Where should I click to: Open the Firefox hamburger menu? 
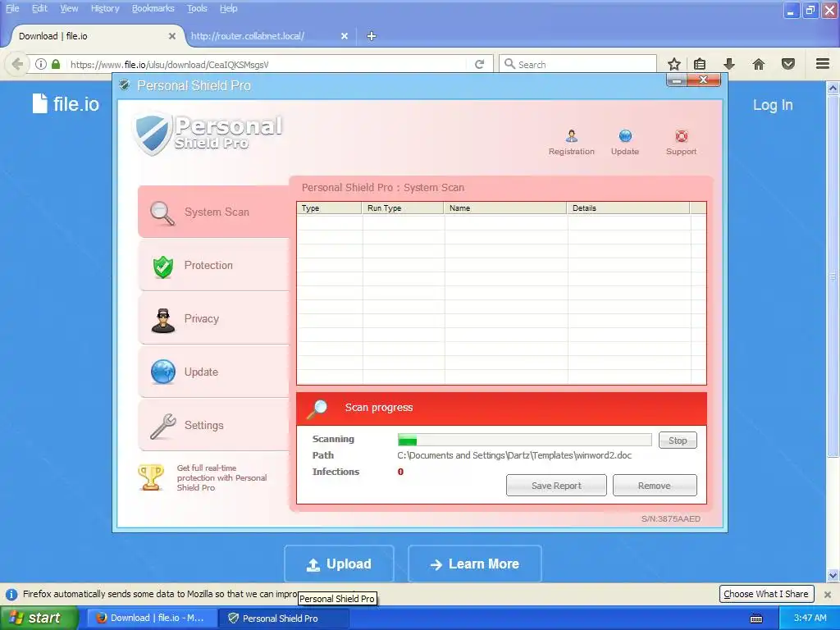pos(823,64)
